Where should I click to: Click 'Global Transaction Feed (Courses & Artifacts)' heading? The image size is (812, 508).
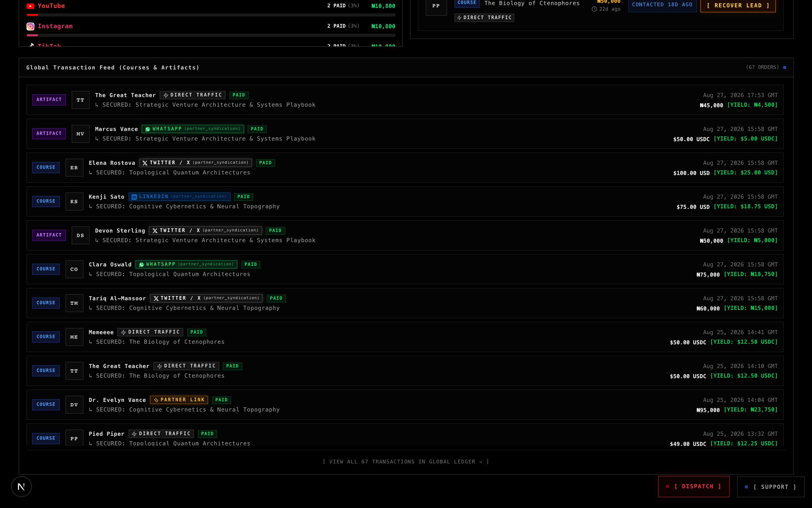tap(113, 67)
